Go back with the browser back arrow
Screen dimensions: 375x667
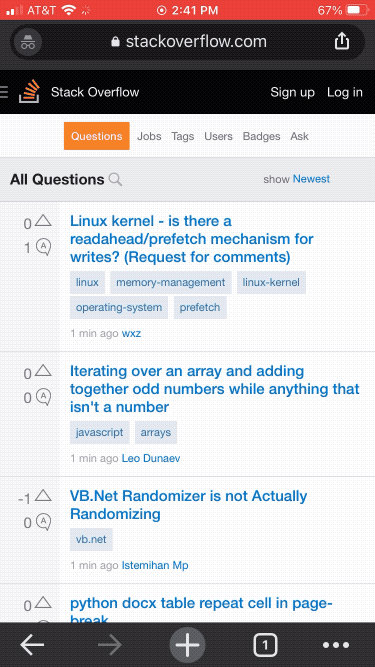click(x=32, y=645)
